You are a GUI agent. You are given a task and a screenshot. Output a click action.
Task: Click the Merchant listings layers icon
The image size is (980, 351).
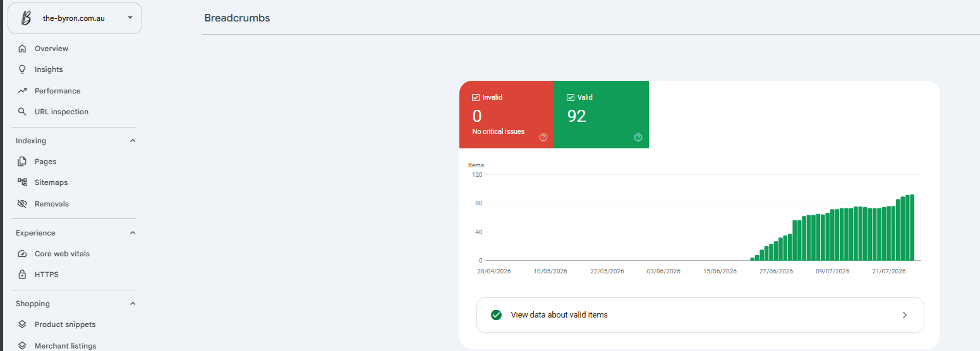click(x=22, y=346)
